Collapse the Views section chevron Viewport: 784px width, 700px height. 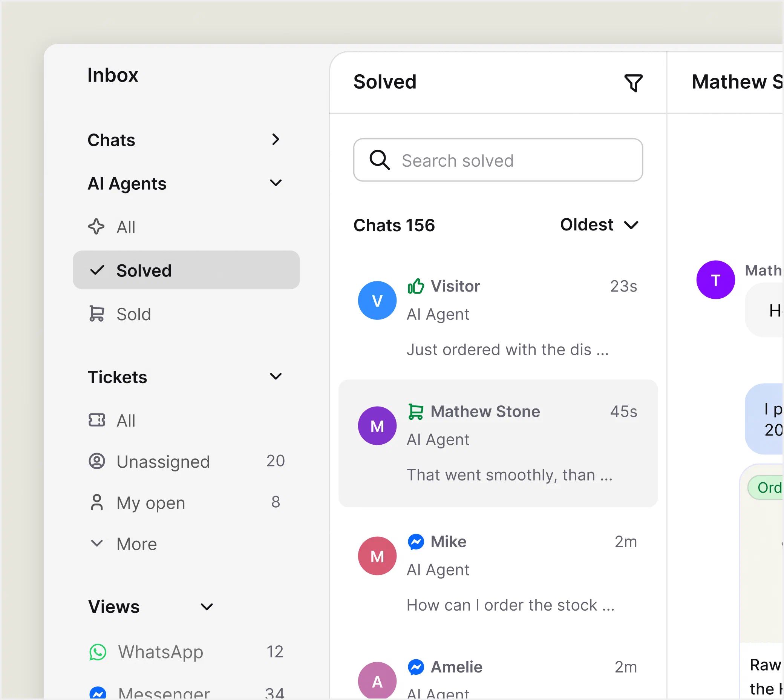tap(207, 606)
